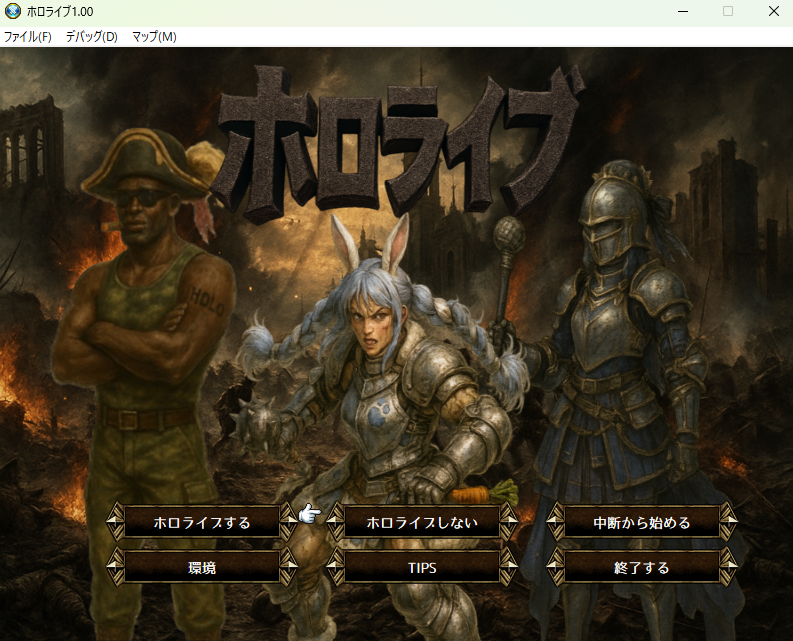Image resolution: width=793 pixels, height=641 pixels.
Task: Choose the ホロライブしない button
Action: [422, 522]
